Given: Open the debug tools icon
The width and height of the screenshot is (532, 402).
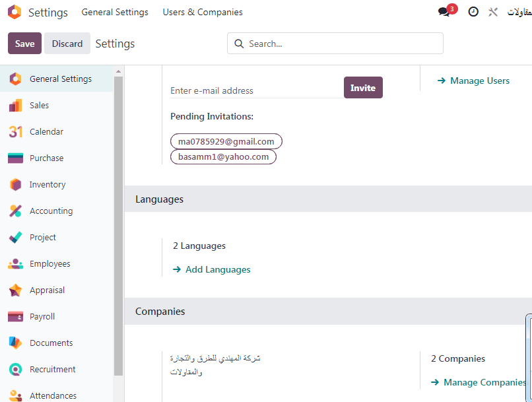Looking at the screenshot, I should (493, 12).
